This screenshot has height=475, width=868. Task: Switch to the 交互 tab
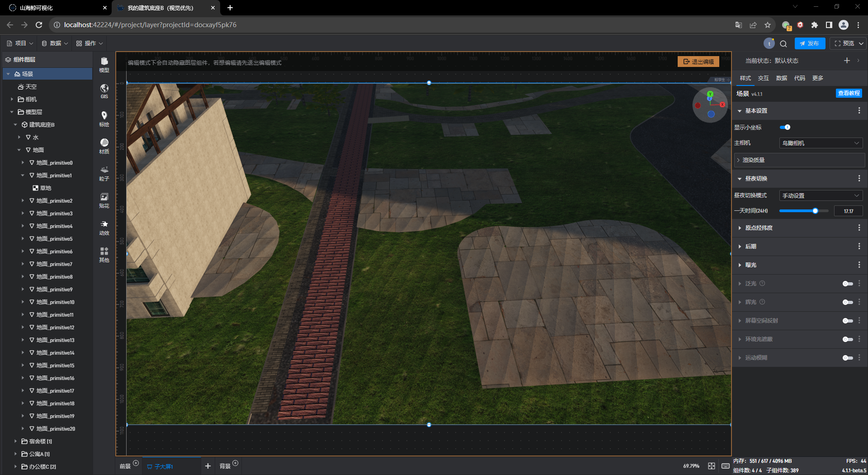tap(763, 78)
